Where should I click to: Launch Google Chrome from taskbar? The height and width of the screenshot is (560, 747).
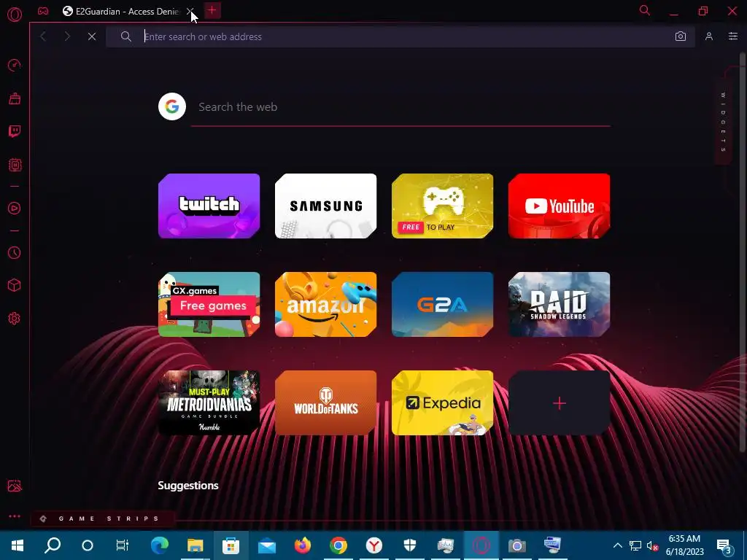pyautogui.click(x=338, y=545)
